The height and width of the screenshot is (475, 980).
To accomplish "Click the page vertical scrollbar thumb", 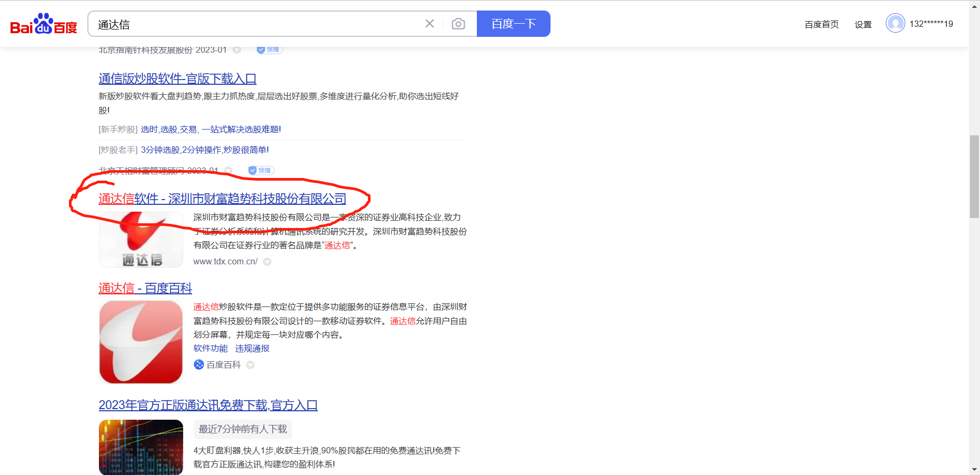I will [975, 176].
